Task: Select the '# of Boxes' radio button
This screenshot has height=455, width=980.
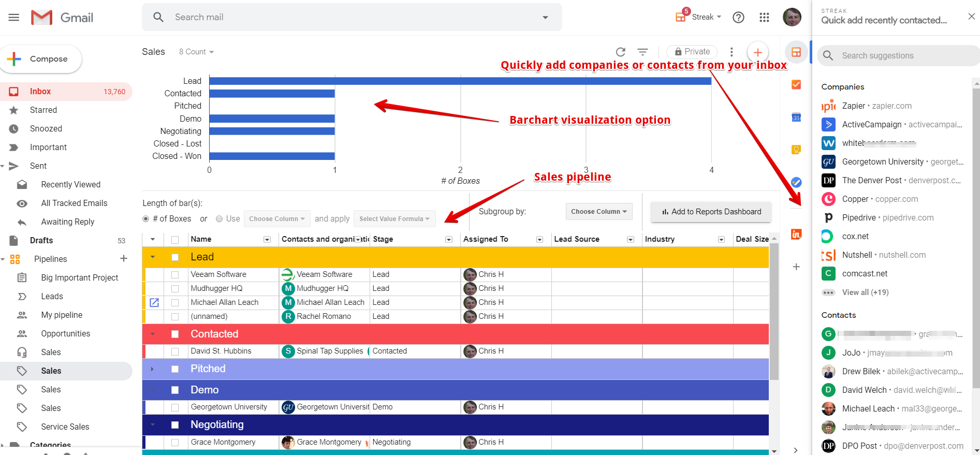Action: (x=146, y=219)
